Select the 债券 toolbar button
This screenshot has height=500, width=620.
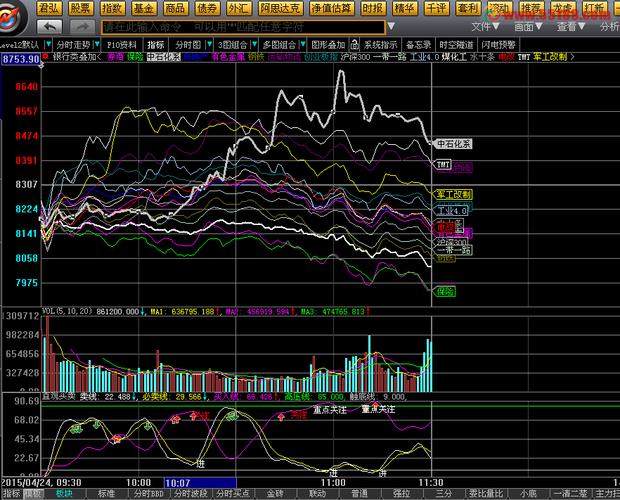(x=206, y=8)
